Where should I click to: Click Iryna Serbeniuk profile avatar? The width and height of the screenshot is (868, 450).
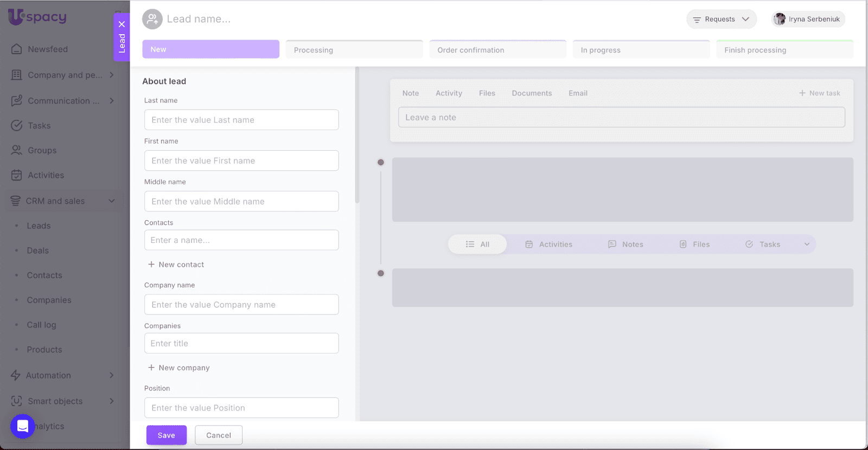pos(780,19)
